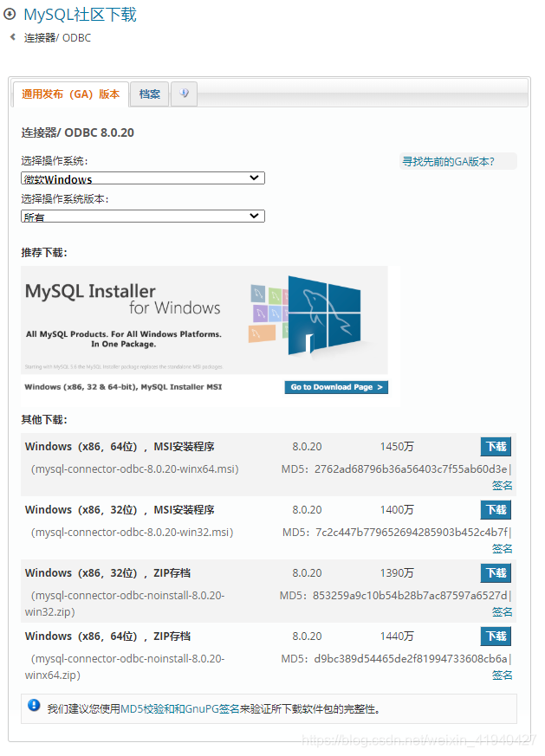Open the 所有 OS version dropdown
The height and width of the screenshot is (756, 545).
(x=143, y=216)
